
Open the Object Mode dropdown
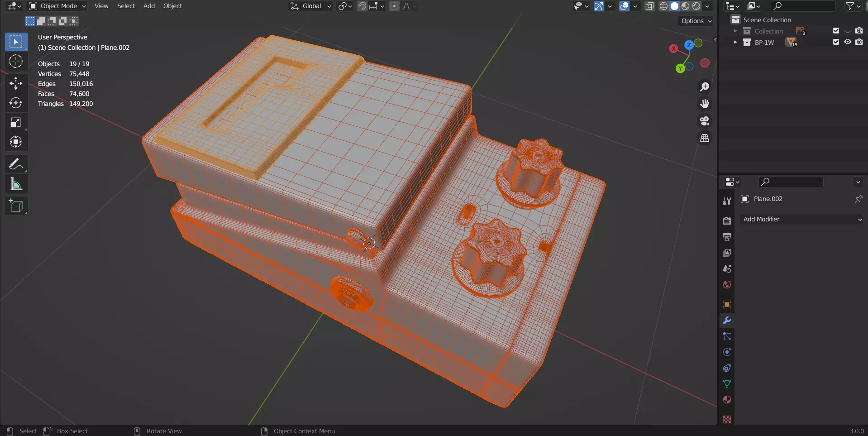(x=57, y=6)
